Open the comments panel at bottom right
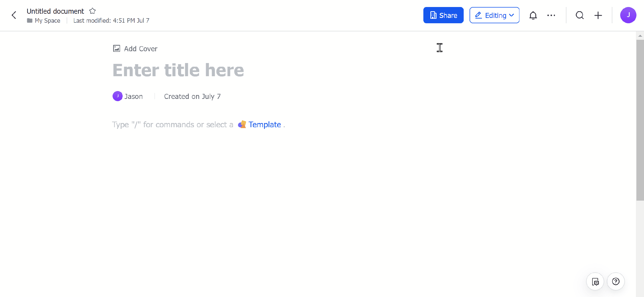Viewport: 644px width, 297px height. [595, 281]
